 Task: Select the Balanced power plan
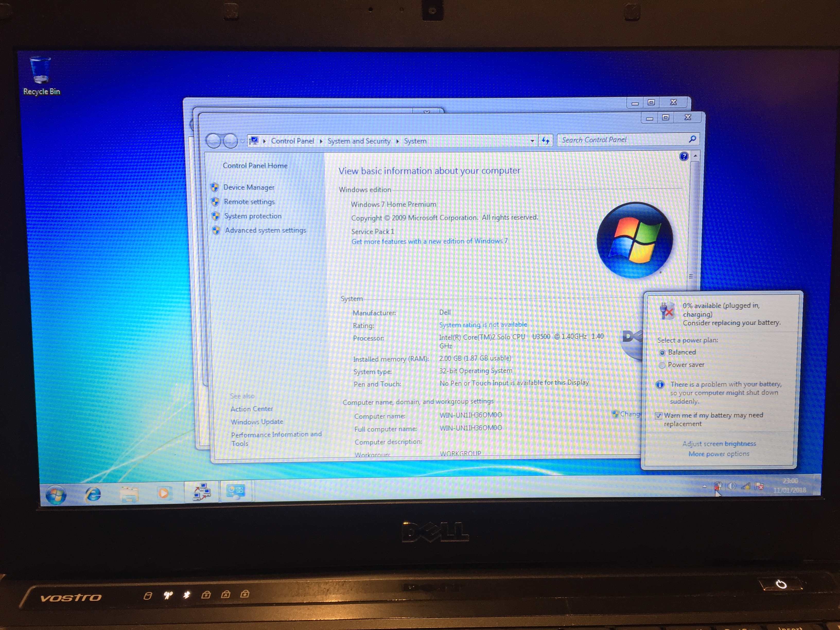pyautogui.click(x=662, y=353)
